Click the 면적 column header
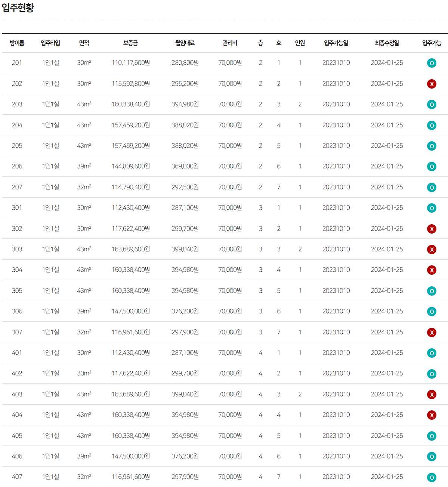The width and height of the screenshot is (448, 487). point(84,43)
